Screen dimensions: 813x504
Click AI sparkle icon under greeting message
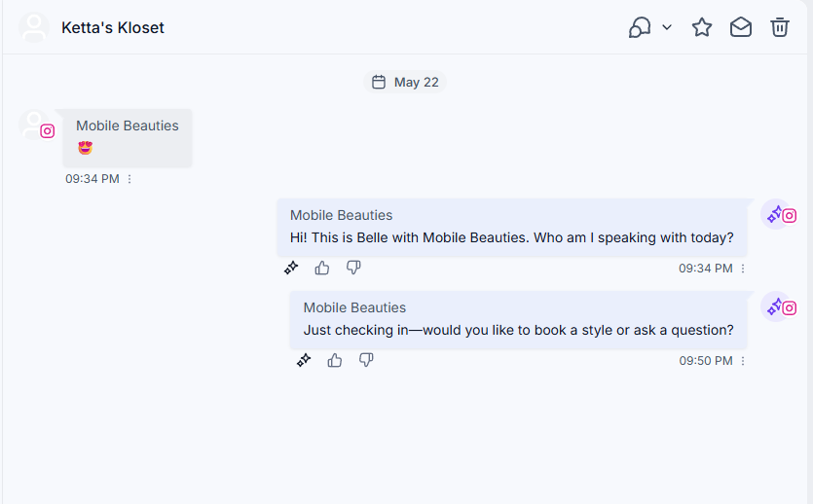click(291, 268)
